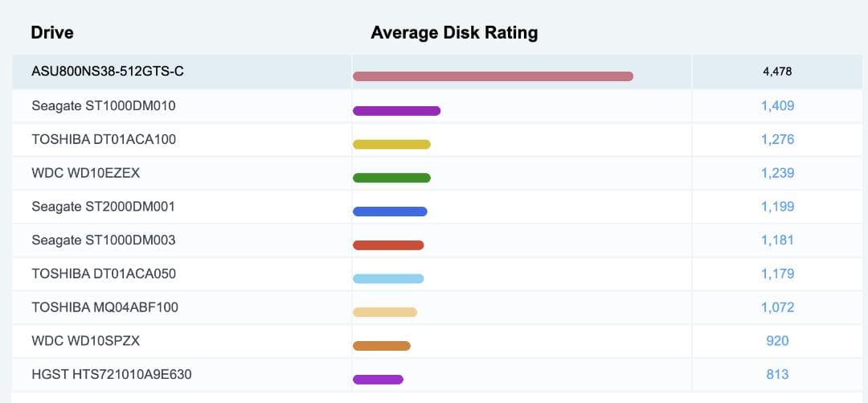868x403 pixels.
Task: Click the ASU800NS38-512GTS-C rating bar
Action: (x=493, y=76)
